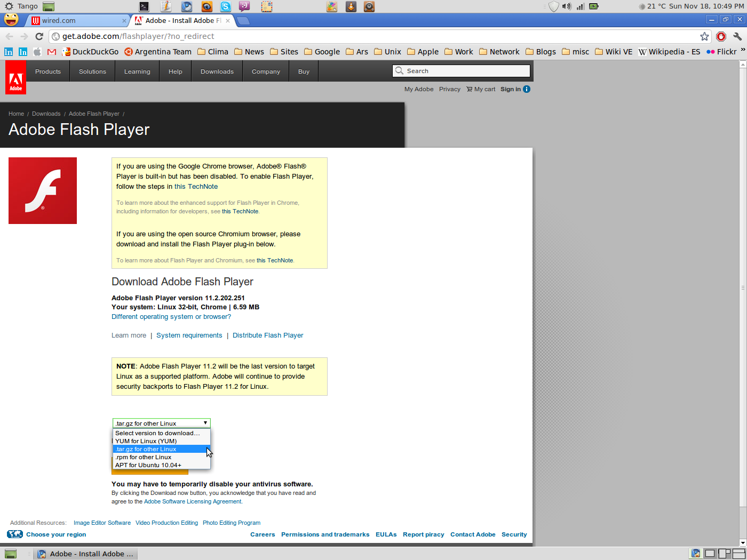Open the Apple logo bookmark icon
The width and height of the screenshot is (747, 560).
click(37, 52)
